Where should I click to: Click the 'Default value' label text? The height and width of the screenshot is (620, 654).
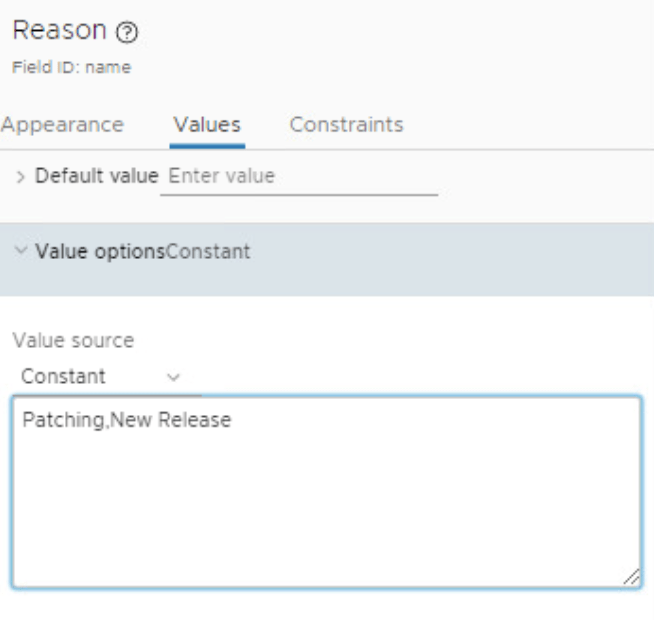coord(96,176)
